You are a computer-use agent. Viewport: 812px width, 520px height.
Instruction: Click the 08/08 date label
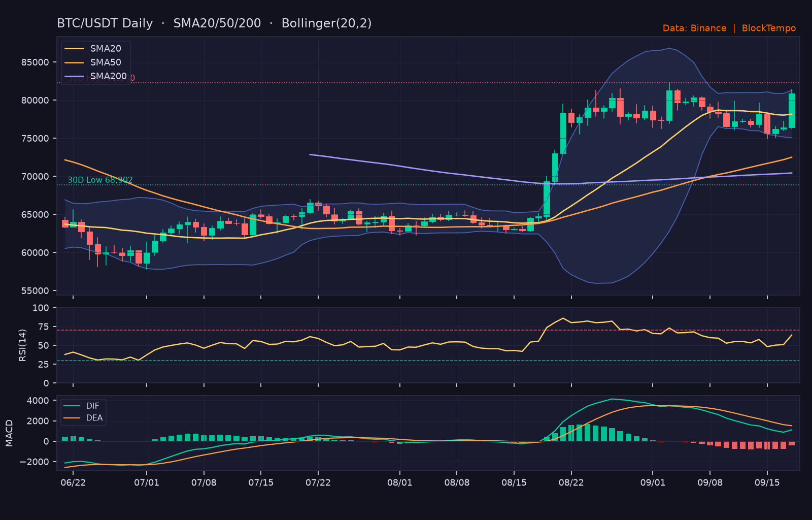(x=457, y=482)
